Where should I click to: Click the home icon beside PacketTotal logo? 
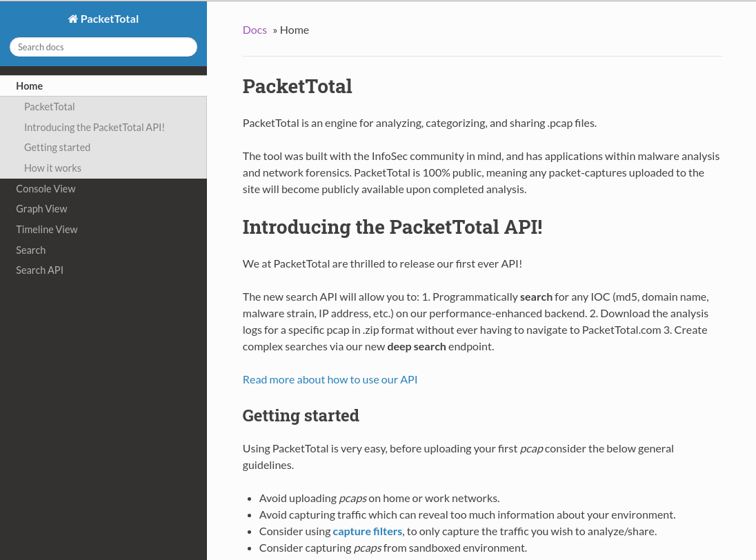pos(73,18)
